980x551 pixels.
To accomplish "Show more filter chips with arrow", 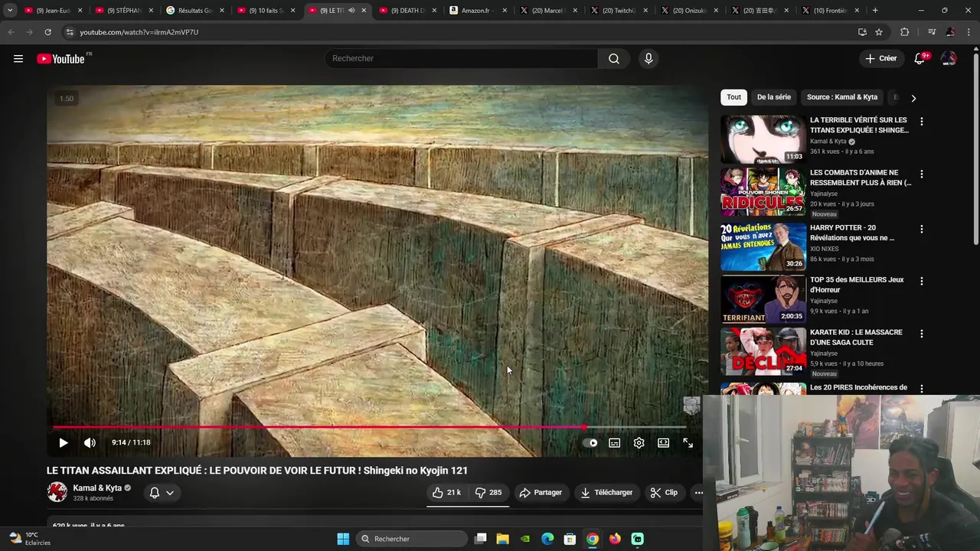I will pyautogui.click(x=913, y=98).
